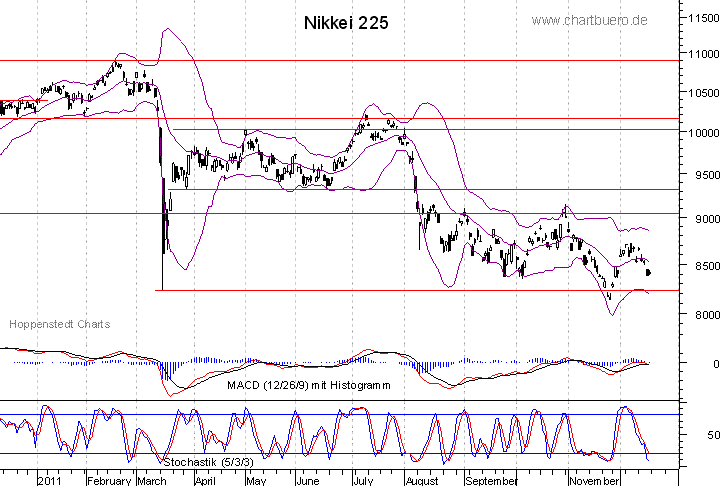Viewport: 723px width, 486px height.
Task: Click the July time axis label
Action: 363,480
